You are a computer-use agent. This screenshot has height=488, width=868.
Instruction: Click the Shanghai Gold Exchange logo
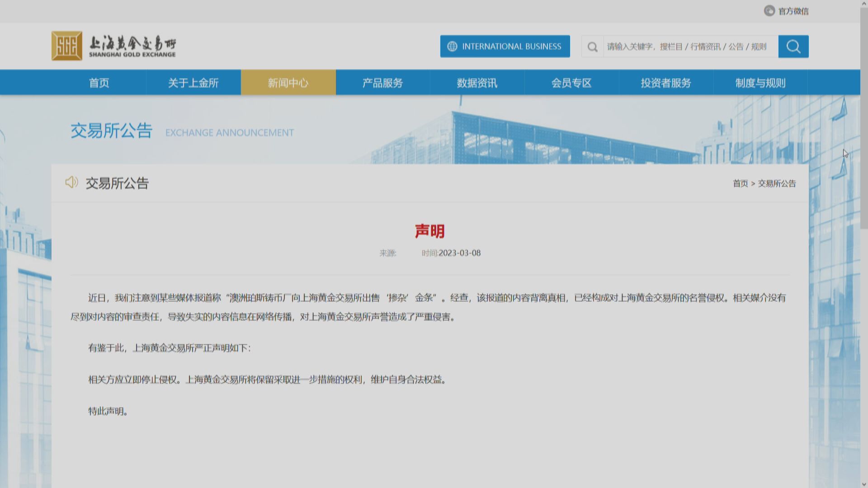pyautogui.click(x=113, y=46)
